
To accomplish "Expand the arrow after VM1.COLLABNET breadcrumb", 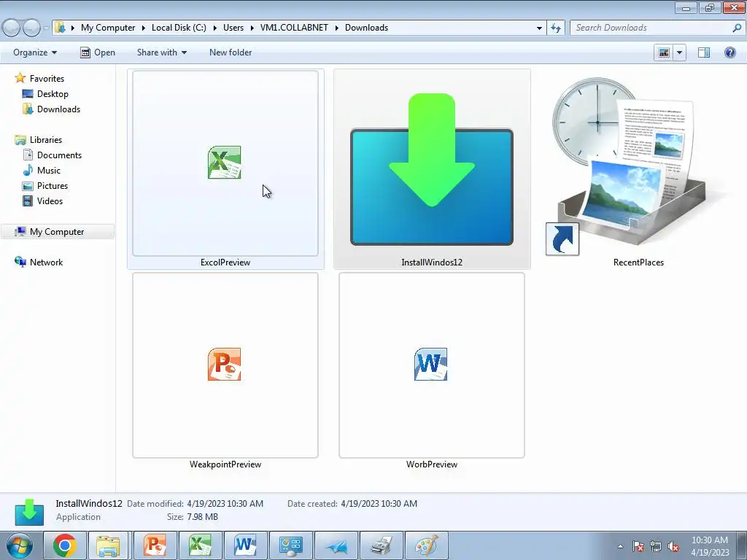I will tap(336, 28).
